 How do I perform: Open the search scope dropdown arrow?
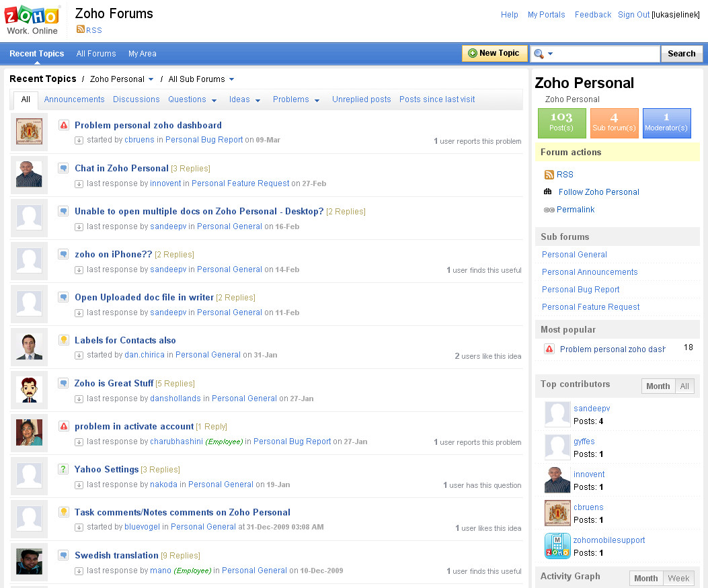550,54
